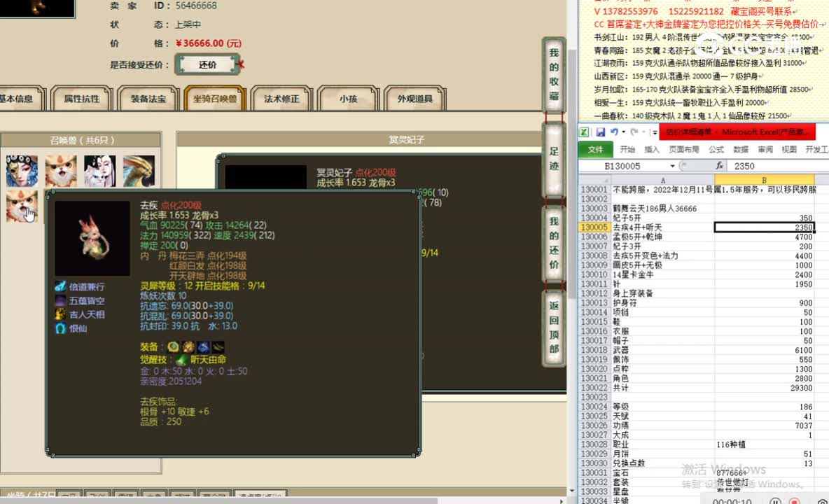Open 我的收藏 in the side panel
Image resolution: width=829 pixels, height=504 pixels.
(554, 74)
